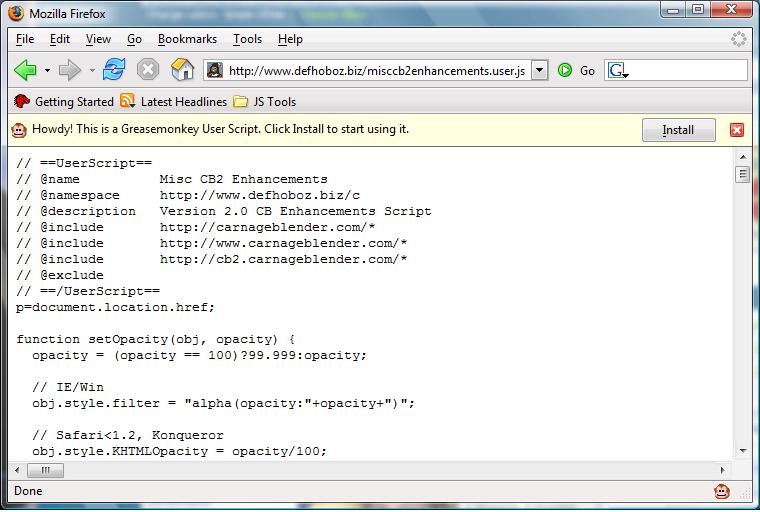Open Latest Headlines feed bookmark

(174, 101)
